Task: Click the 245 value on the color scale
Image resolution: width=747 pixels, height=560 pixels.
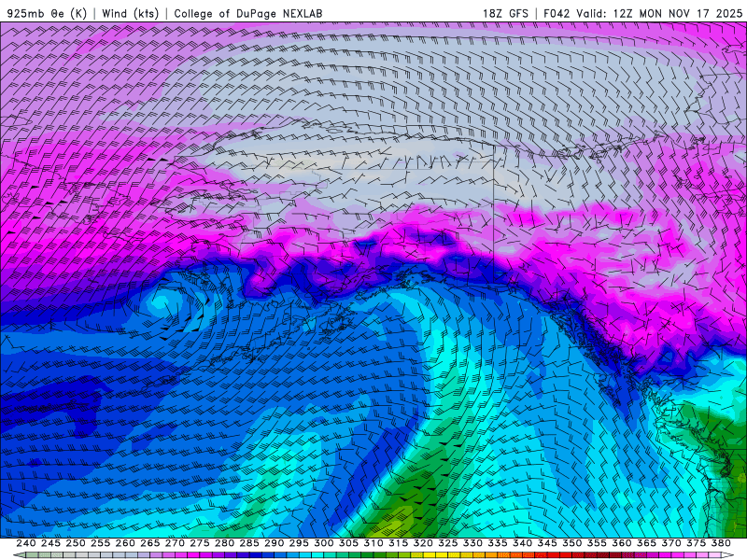Action: pyautogui.click(x=50, y=543)
